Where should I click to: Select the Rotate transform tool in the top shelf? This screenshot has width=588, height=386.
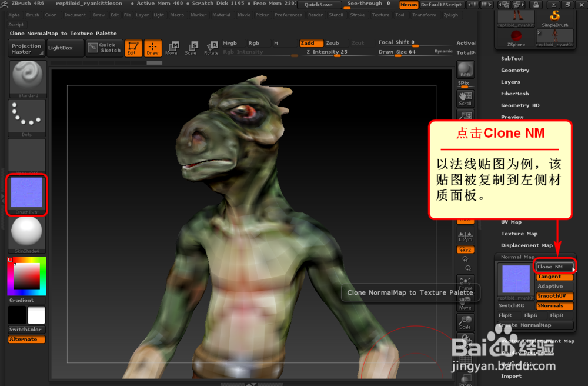coord(211,48)
